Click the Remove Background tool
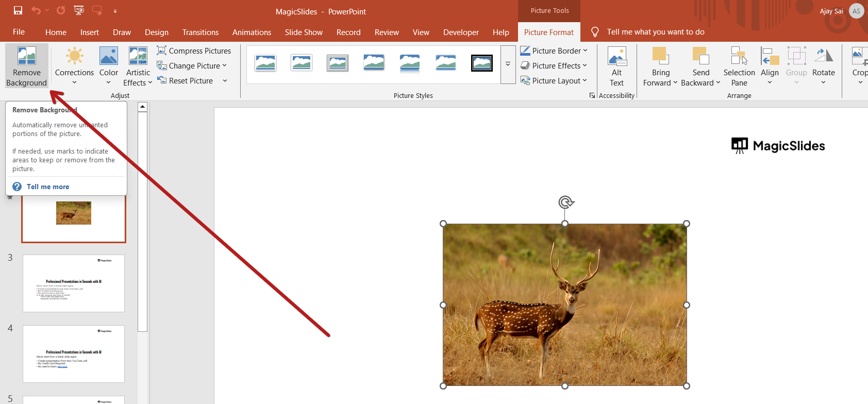Screen dimensions: 868x404 pyautogui.click(x=27, y=65)
